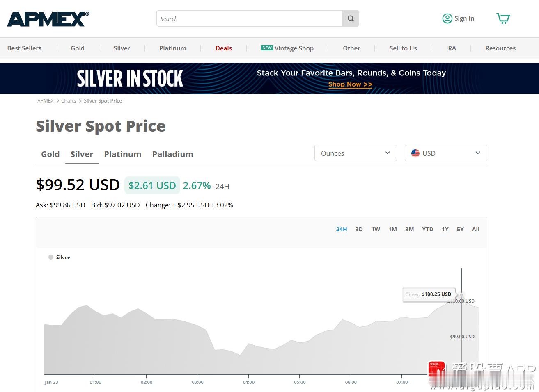
Task: Click the US flag icon in currency selector
Action: 415,153
